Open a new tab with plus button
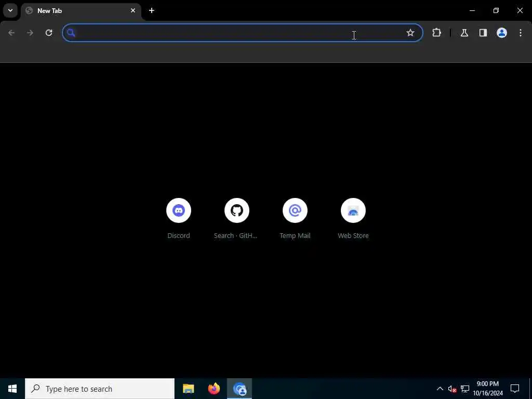Viewport: 532px width, 399px height. point(152,10)
